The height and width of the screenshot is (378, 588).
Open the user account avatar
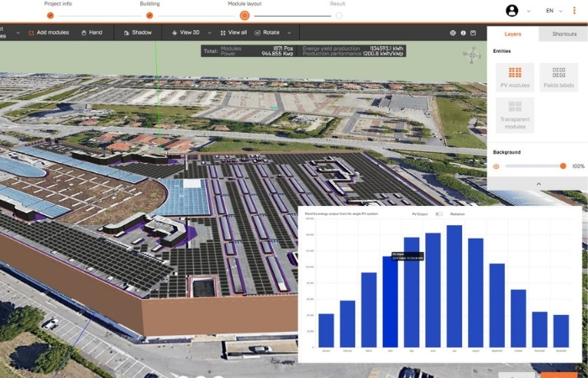tap(512, 11)
